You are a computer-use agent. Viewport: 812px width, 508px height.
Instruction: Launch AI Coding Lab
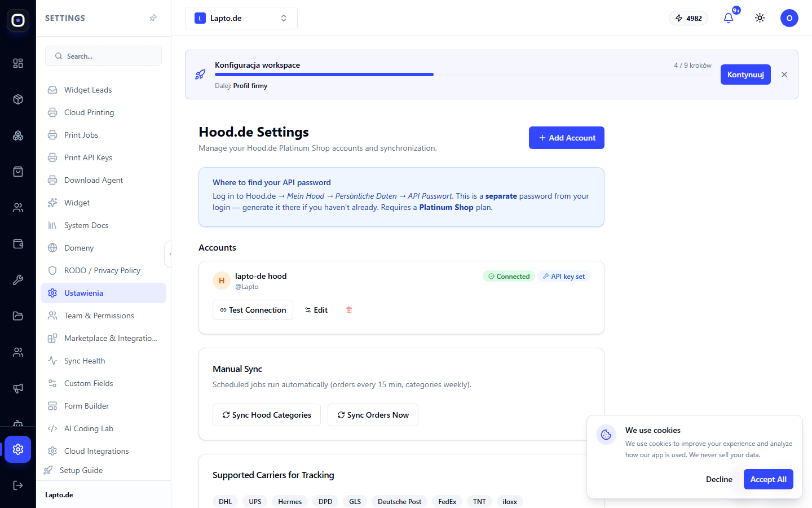pos(103,428)
